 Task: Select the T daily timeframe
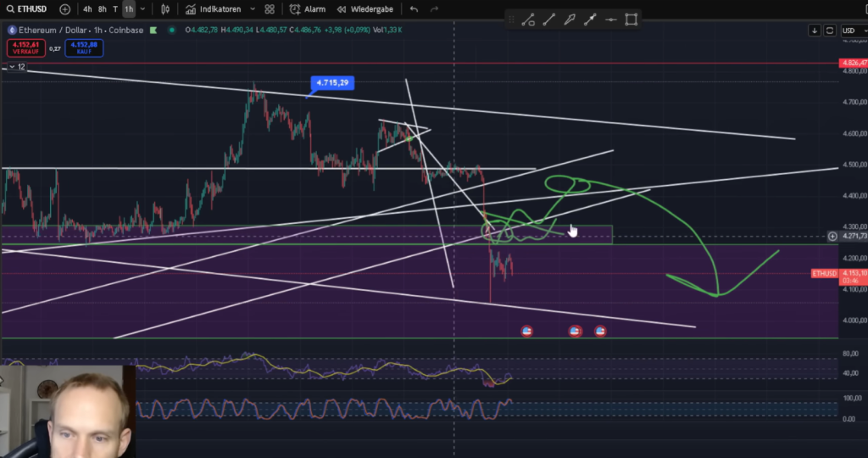[x=115, y=8]
